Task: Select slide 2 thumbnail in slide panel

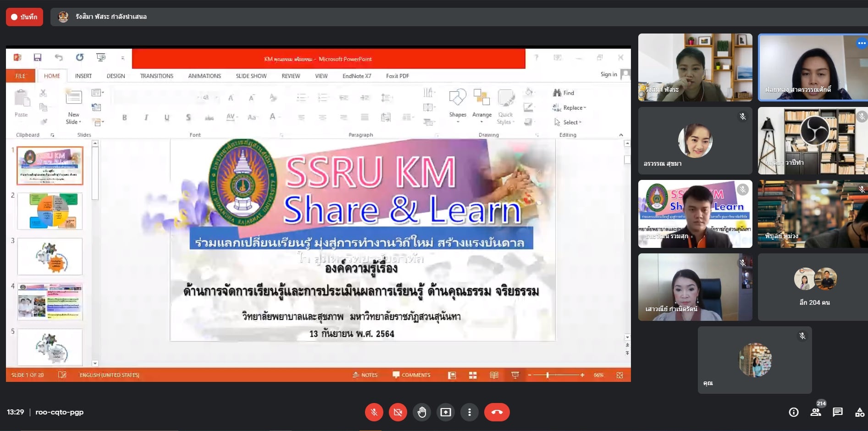Action: [x=50, y=211]
